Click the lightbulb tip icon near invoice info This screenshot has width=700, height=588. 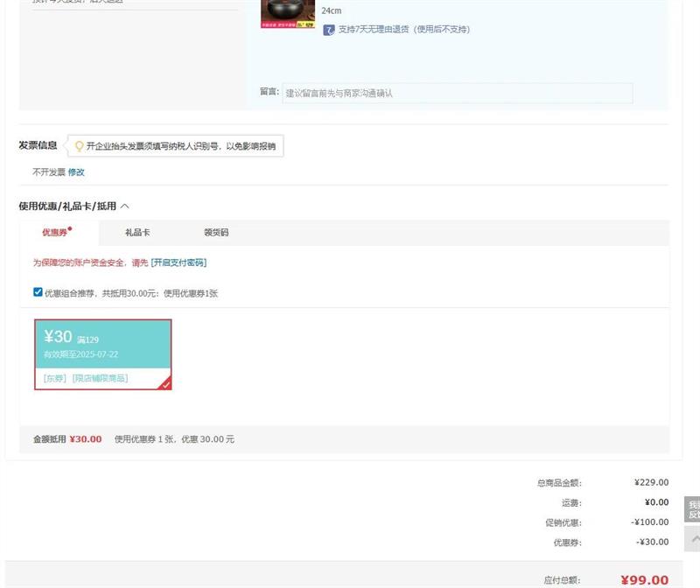pos(79,146)
